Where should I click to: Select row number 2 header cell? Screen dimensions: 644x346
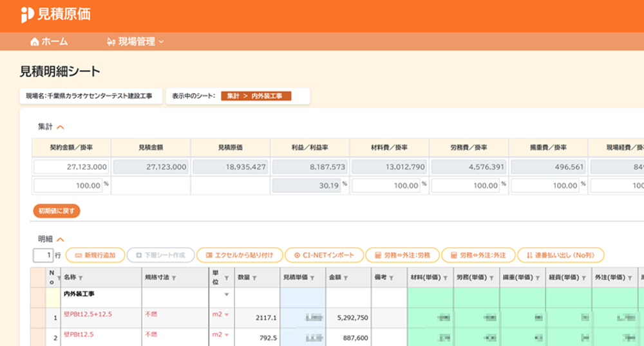(53, 338)
